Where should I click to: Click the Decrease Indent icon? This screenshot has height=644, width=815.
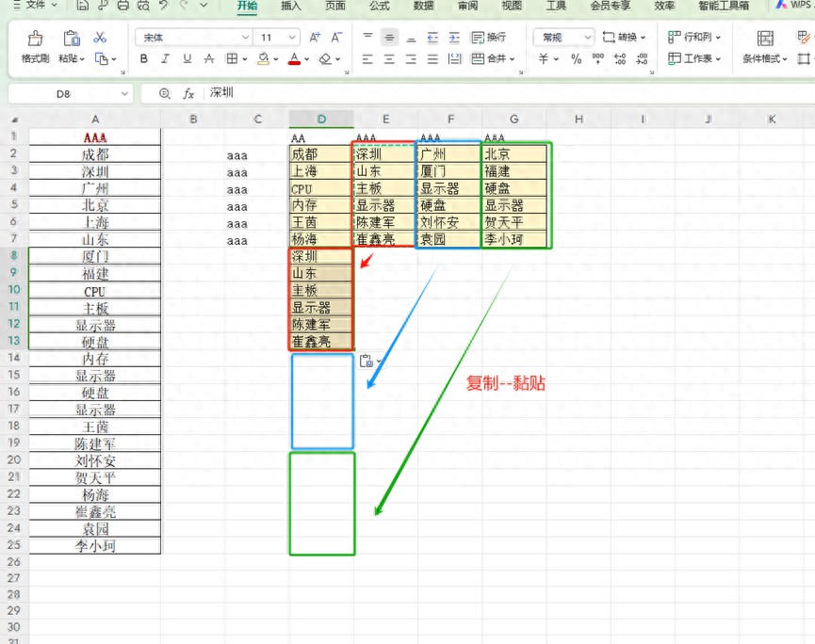[x=432, y=38]
